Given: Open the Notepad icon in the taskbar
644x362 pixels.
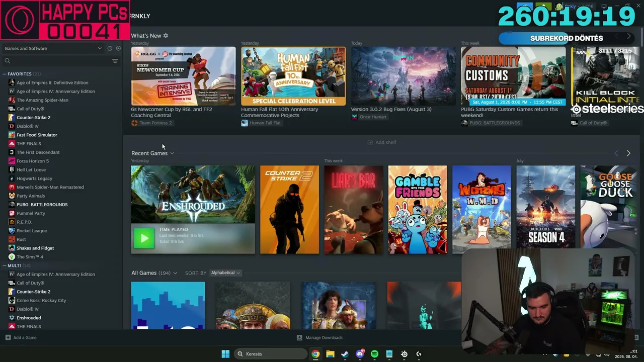Looking at the screenshot, I should (x=389, y=354).
